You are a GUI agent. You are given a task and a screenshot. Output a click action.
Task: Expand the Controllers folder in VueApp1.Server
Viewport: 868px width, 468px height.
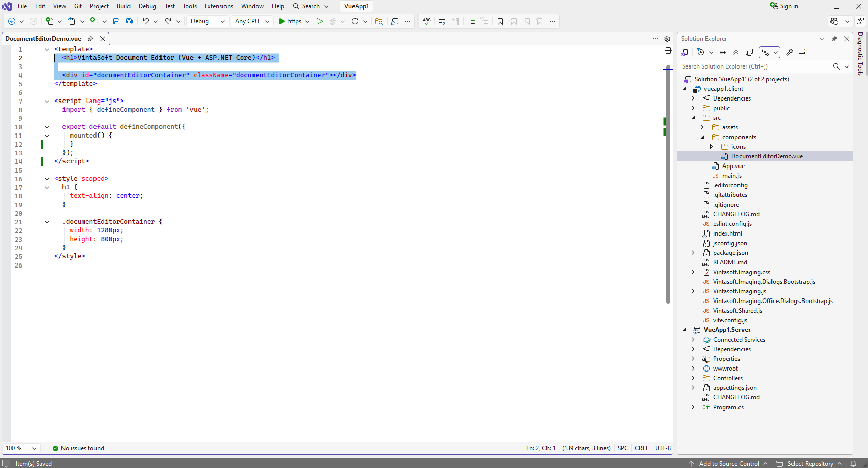(x=693, y=378)
